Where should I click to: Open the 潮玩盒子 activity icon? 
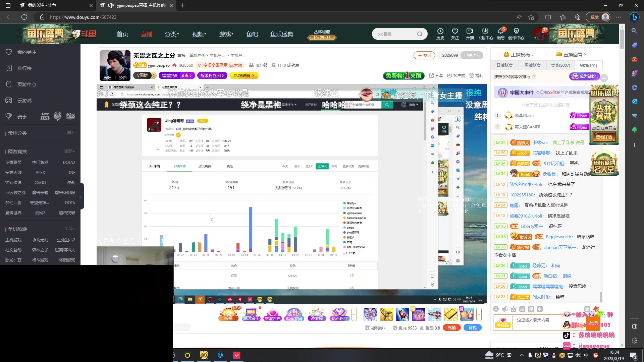251,314
